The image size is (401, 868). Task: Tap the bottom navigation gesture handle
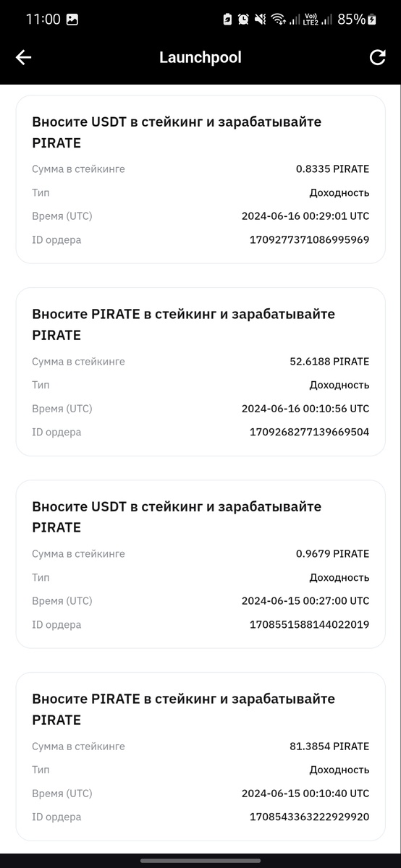click(200, 861)
